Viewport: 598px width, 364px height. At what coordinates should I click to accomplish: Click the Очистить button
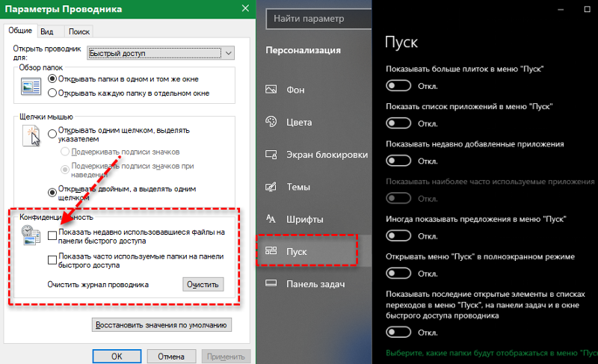point(203,284)
